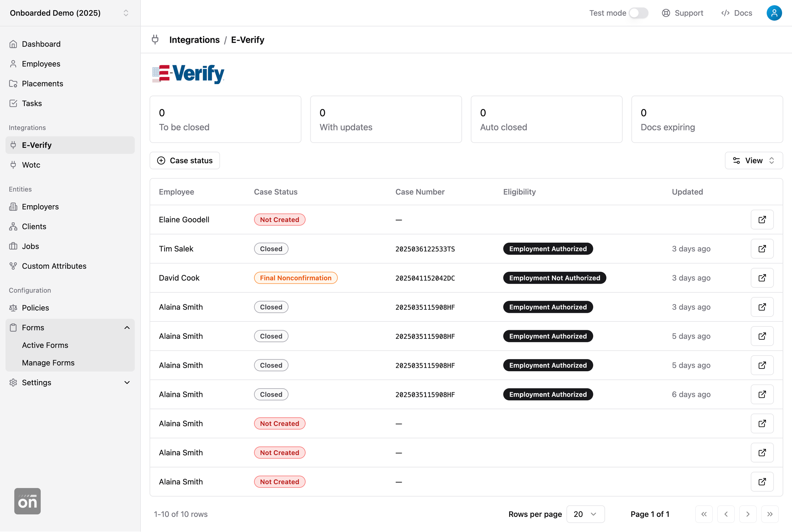Open Clients in the sidebar
This screenshot has width=792, height=532.
pyautogui.click(x=70, y=226)
